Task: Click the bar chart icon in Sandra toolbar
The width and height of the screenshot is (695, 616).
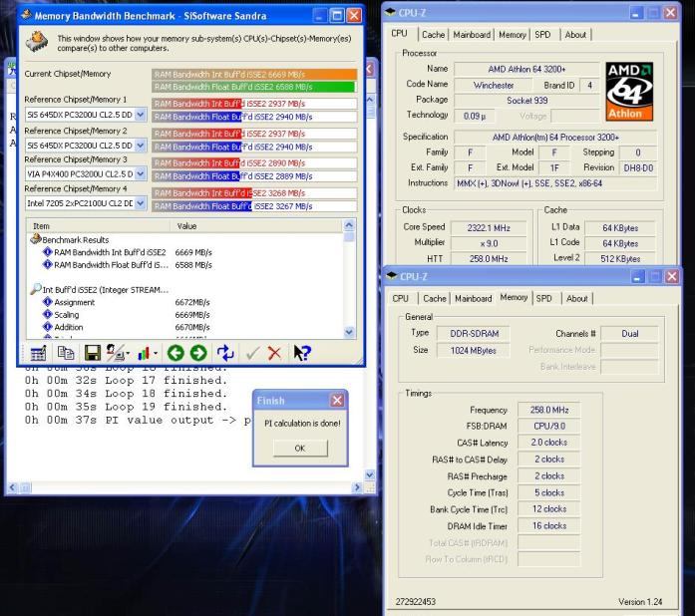Action: (x=144, y=353)
